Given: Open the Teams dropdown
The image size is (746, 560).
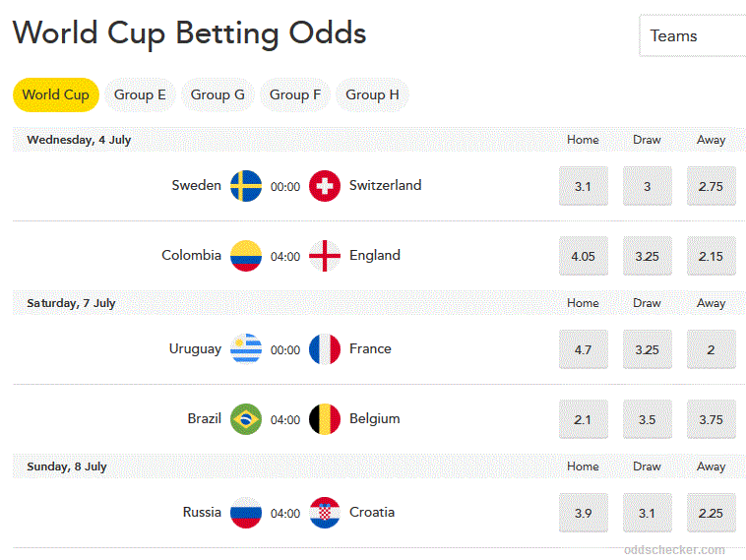Looking at the screenshot, I should (693, 36).
